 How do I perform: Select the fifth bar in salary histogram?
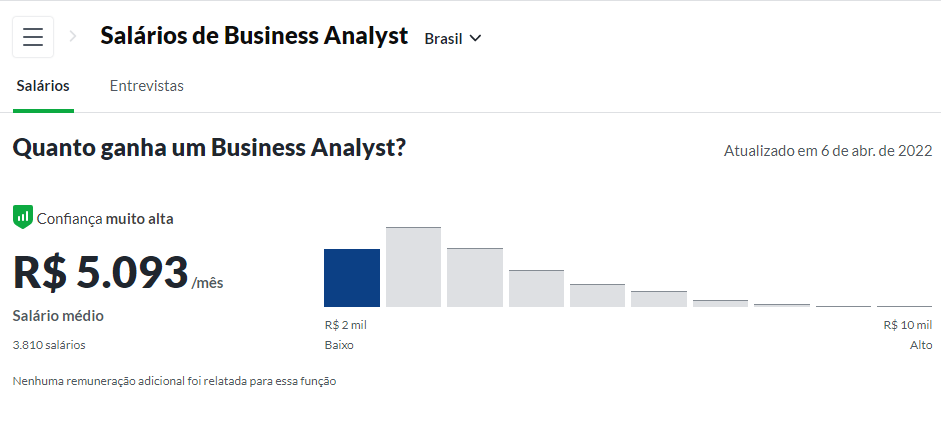[x=598, y=295]
